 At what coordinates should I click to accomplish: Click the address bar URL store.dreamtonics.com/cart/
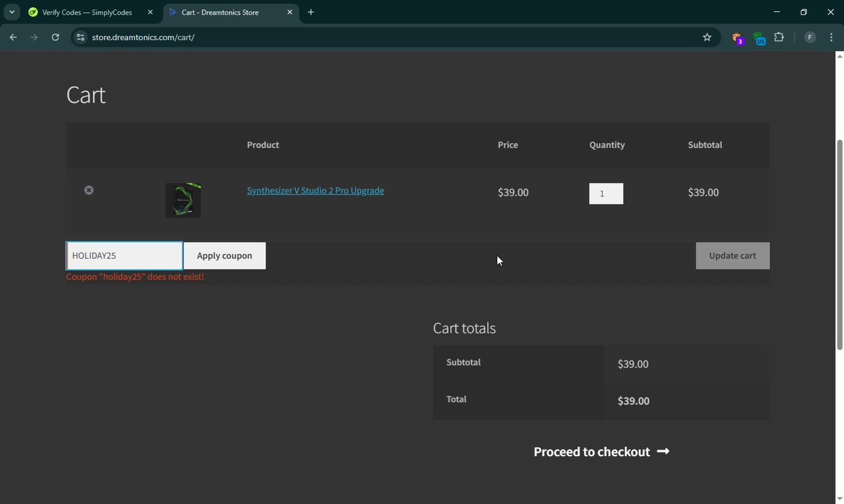click(x=143, y=38)
